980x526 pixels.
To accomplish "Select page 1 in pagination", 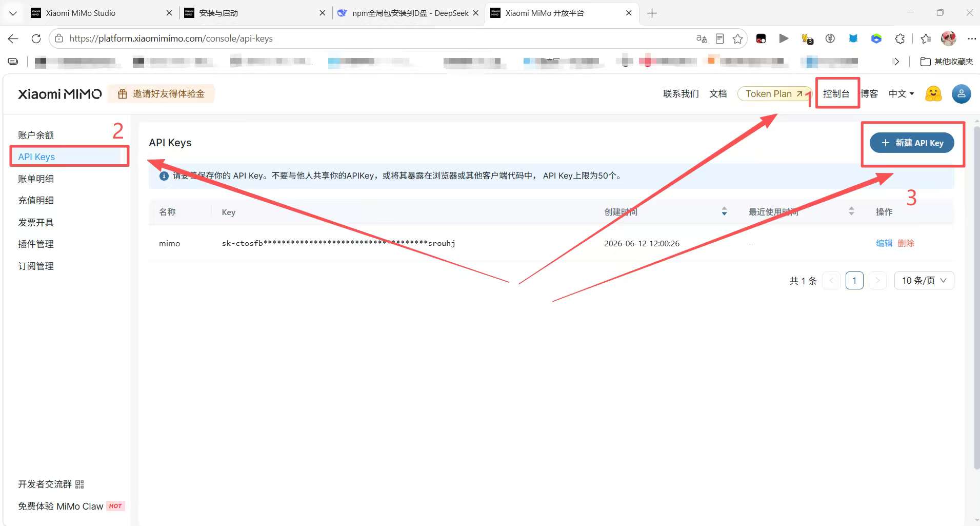I will [854, 281].
